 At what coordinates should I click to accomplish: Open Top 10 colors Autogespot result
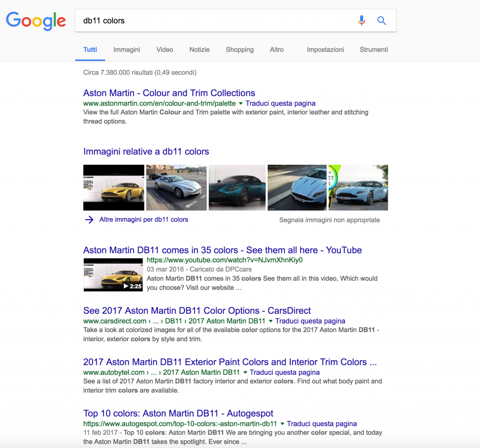178,413
